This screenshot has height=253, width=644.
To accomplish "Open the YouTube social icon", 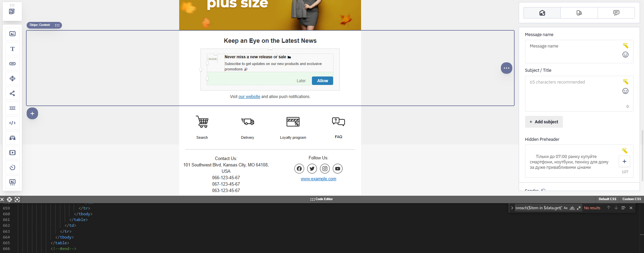I will (x=337, y=168).
